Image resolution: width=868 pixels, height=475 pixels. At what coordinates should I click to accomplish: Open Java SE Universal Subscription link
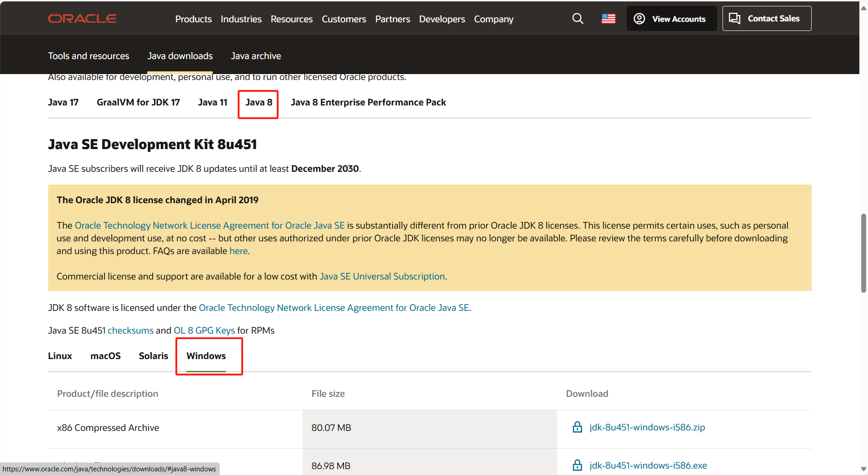coord(382,276)
